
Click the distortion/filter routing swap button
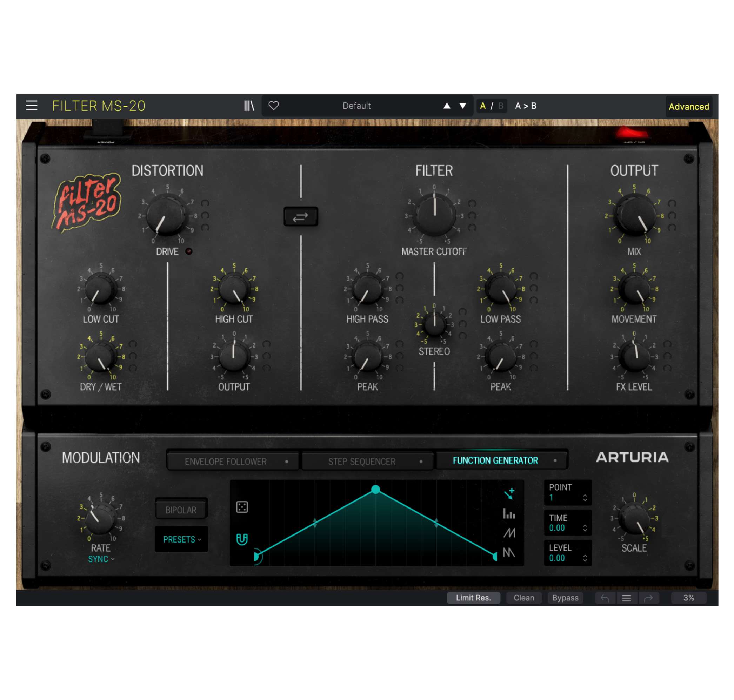tap(301, 216)
